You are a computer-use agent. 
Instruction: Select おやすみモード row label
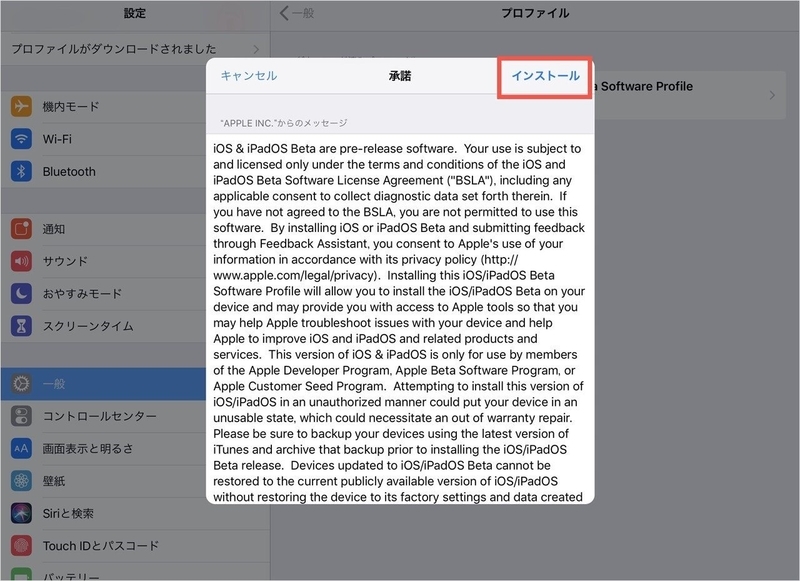82,293
